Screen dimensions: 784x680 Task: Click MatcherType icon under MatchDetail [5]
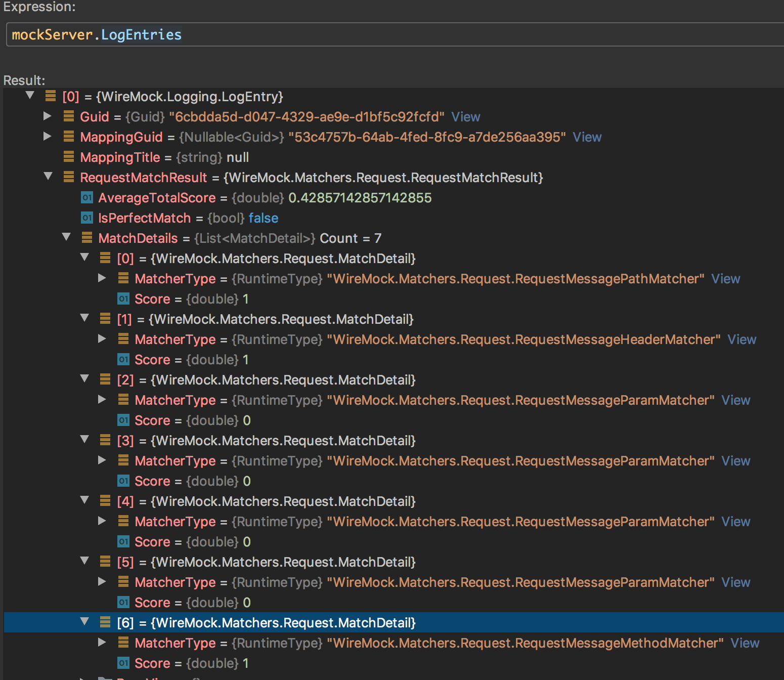(x=123, y=582)
